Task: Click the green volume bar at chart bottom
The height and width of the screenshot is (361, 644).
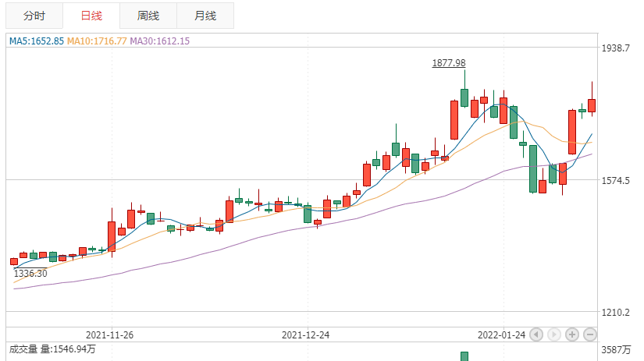Action: [464, 356]
